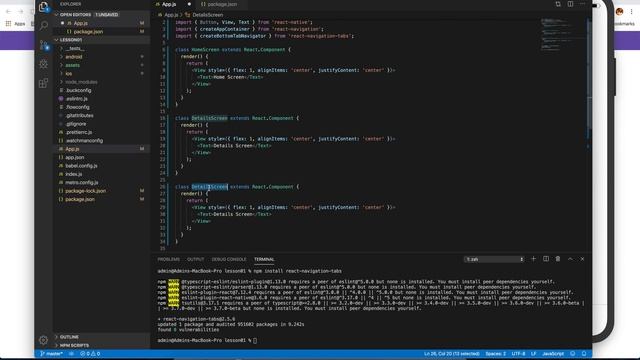Viewport: 640px width, 360px height.
Task: Open the Manage gear in activity bar
Action: (x=43, y=340)
